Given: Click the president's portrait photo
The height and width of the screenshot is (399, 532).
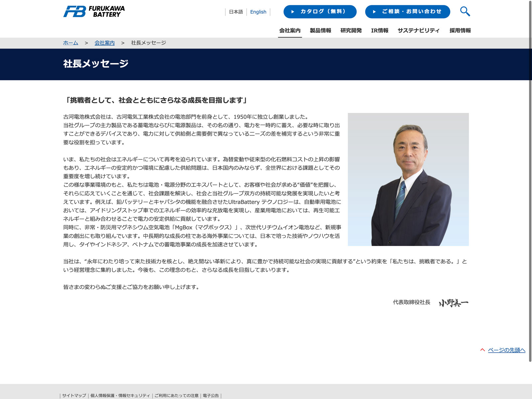Looking at the screenshot, I should pos(408,179).
